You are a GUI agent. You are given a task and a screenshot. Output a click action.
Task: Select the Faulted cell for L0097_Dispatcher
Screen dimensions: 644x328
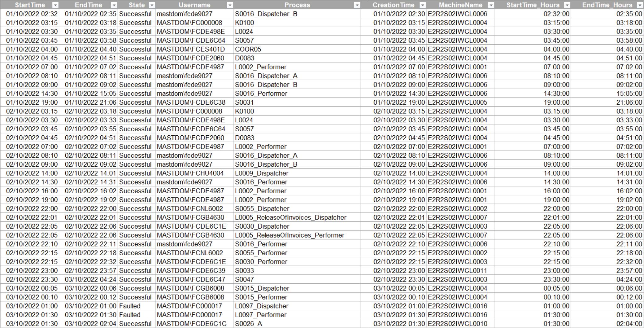point(130,306)
